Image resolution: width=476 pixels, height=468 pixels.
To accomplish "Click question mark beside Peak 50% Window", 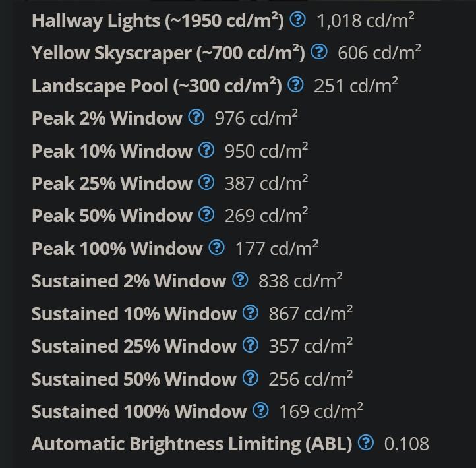I will pyautogui.click(x=206, y=215).
